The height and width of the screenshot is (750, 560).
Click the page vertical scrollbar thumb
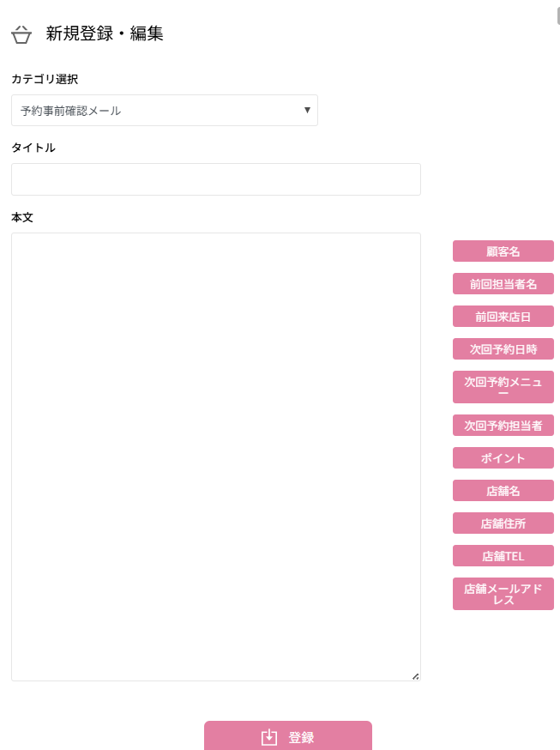(x=557, y=15)
